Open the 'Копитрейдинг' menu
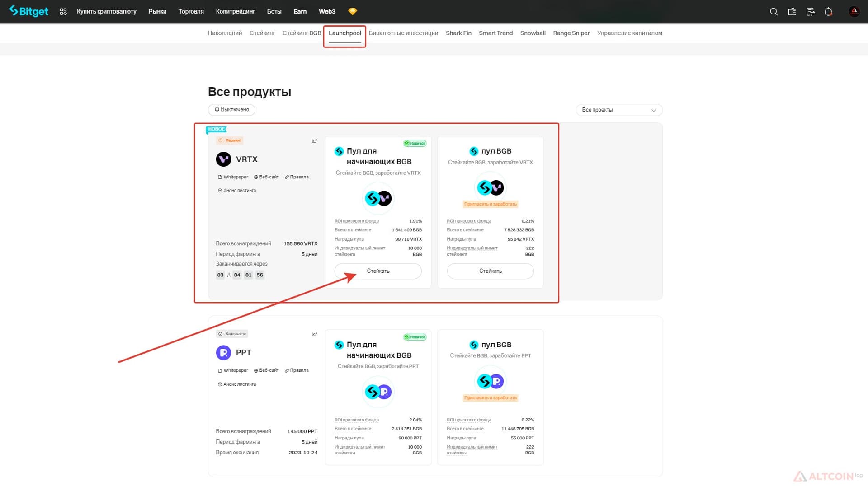 click(235, 11)
